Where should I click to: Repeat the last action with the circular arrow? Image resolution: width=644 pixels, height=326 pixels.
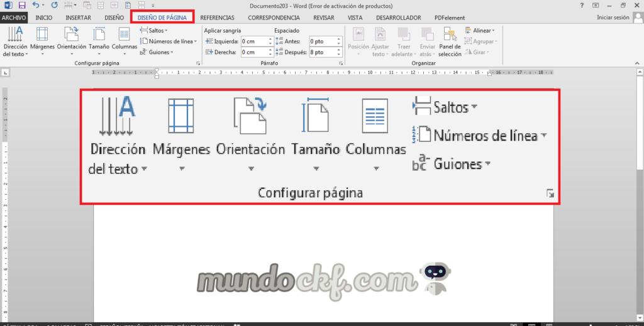[x=55, y=5]
